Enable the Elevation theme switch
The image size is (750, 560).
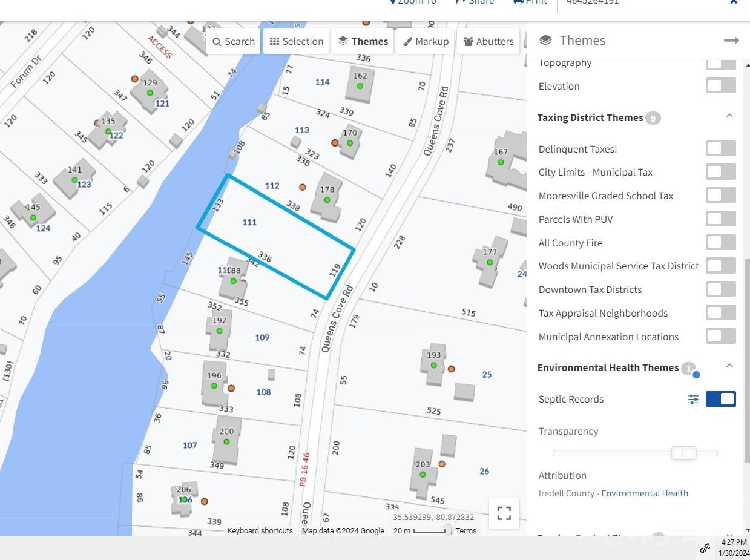(x=720, y=86)
